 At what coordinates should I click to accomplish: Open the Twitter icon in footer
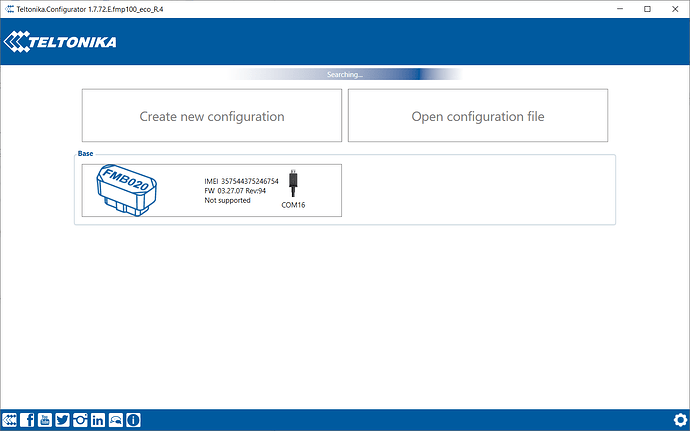pyautogui.click(x=62, y=420)
